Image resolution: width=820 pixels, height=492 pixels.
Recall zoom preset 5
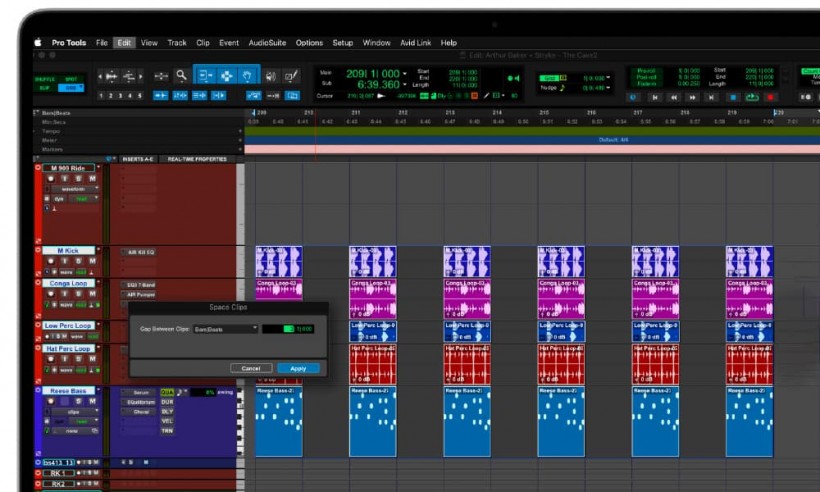click(x=140, y=96)
